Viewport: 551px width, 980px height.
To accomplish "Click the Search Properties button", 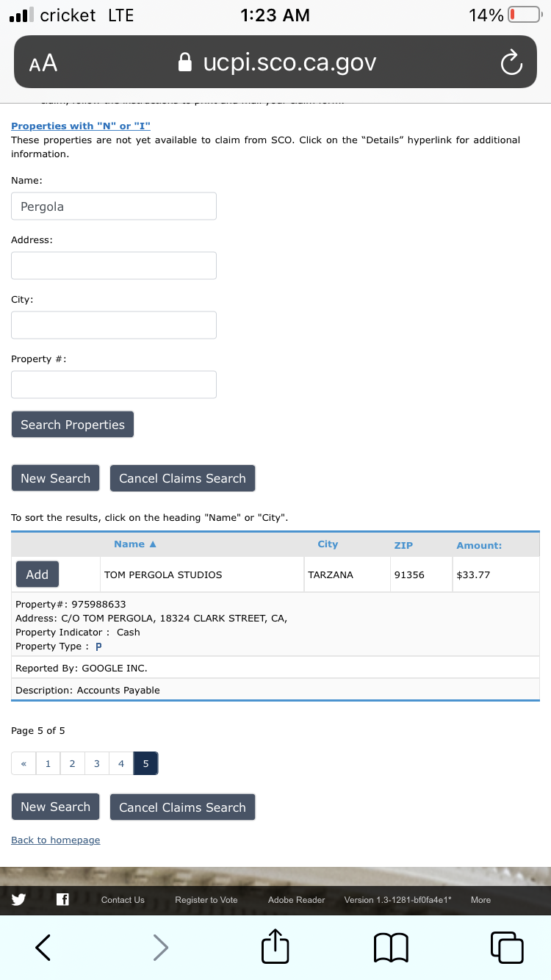I will click(73, 425).
